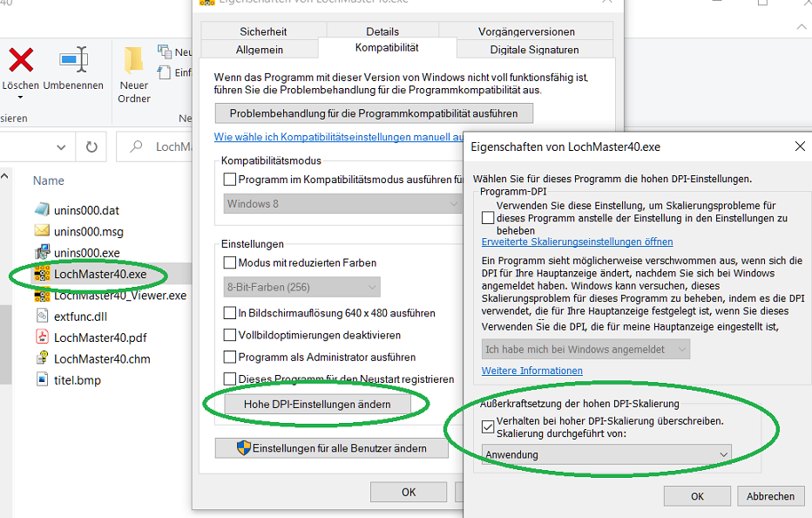Click the Name column header in Explorer

(x=49, y=181)
